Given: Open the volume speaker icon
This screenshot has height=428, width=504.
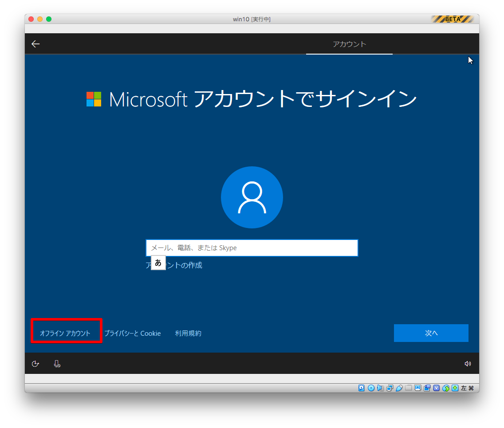Looking at the screenshot, I should (x=468, y=364).
